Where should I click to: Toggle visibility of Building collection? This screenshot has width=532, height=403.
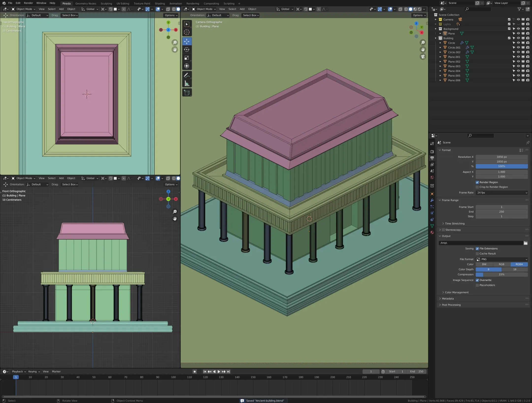[x=518, y=38]
